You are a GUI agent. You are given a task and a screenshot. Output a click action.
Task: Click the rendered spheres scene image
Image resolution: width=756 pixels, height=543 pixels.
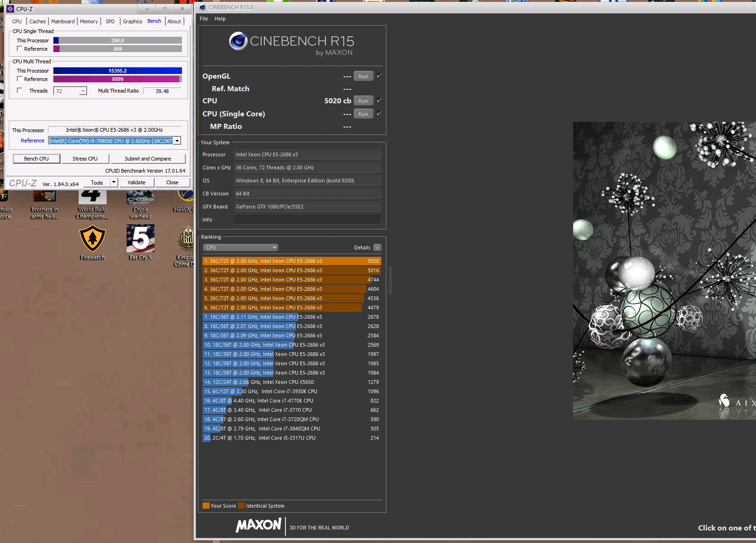pyautogui.click(x=664, y=271)
